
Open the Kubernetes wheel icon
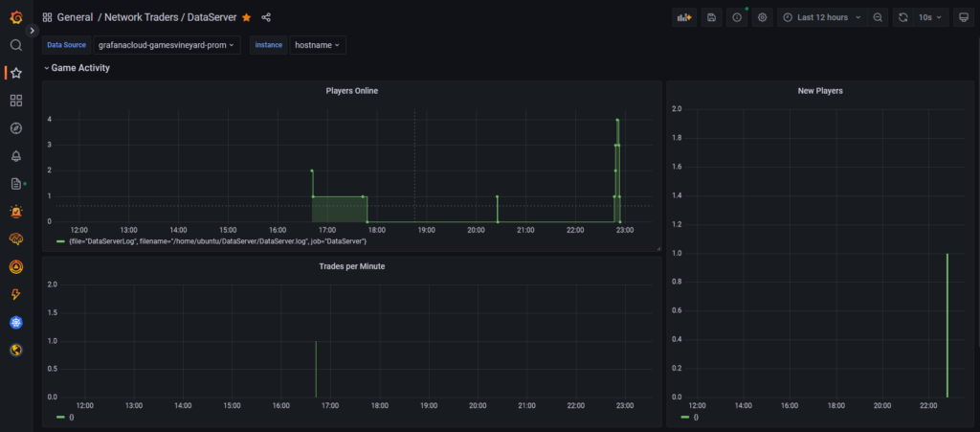[16, 323]
